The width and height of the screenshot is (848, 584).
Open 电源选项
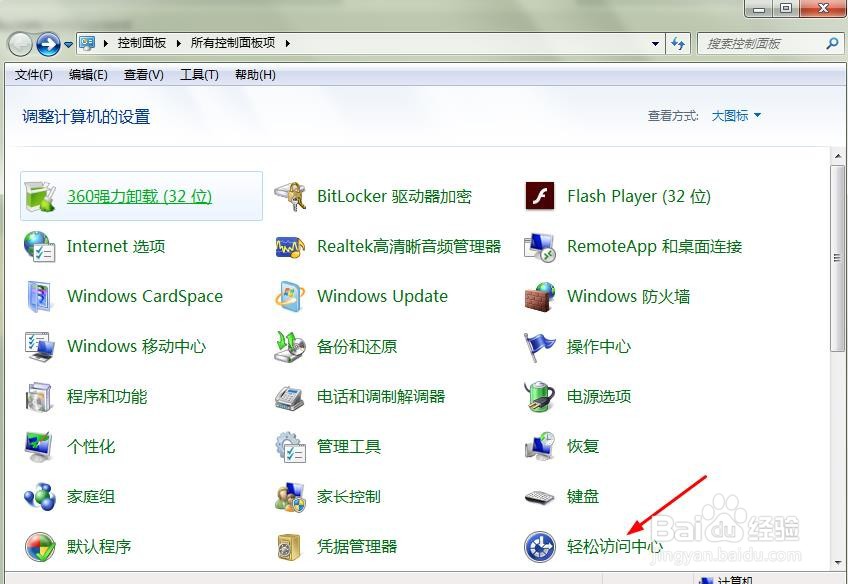(x=599, y=396)
